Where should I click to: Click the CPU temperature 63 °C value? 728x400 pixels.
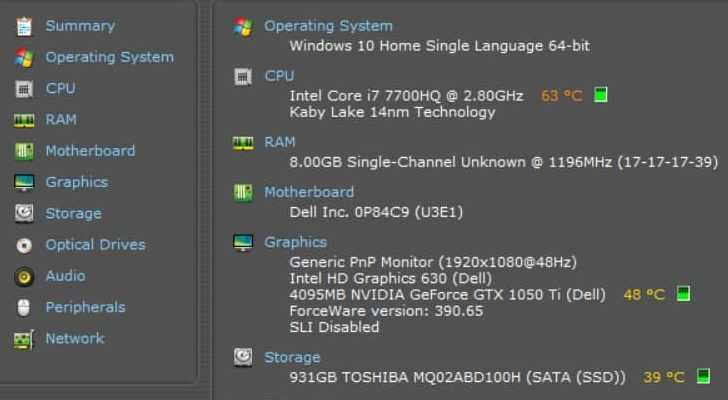click(561, 96)
